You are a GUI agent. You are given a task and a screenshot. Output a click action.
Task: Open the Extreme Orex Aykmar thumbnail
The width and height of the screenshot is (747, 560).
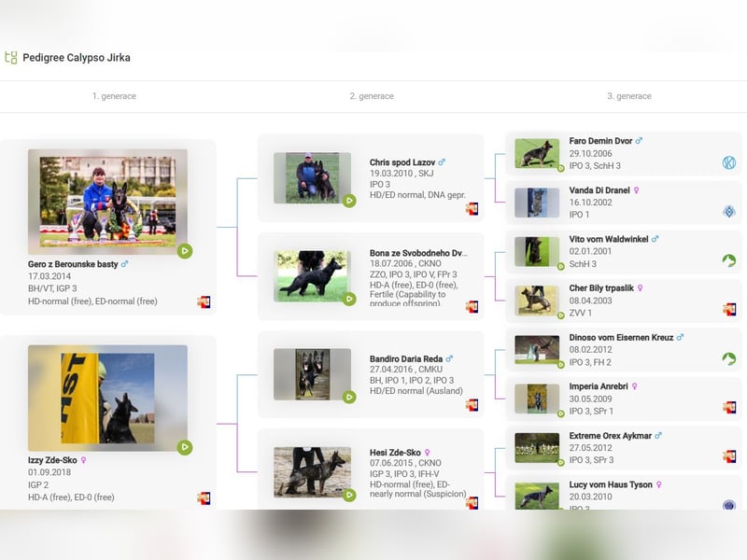[537, 448]
